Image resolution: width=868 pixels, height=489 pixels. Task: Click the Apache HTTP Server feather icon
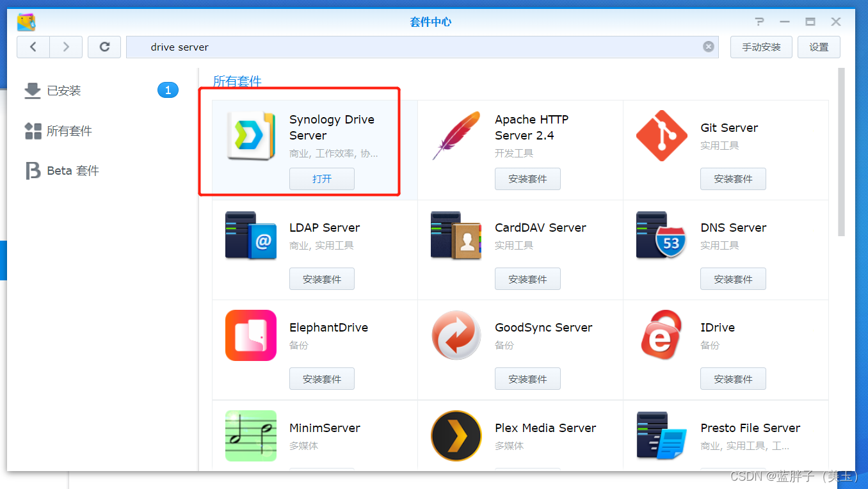(x=456, y=136)
